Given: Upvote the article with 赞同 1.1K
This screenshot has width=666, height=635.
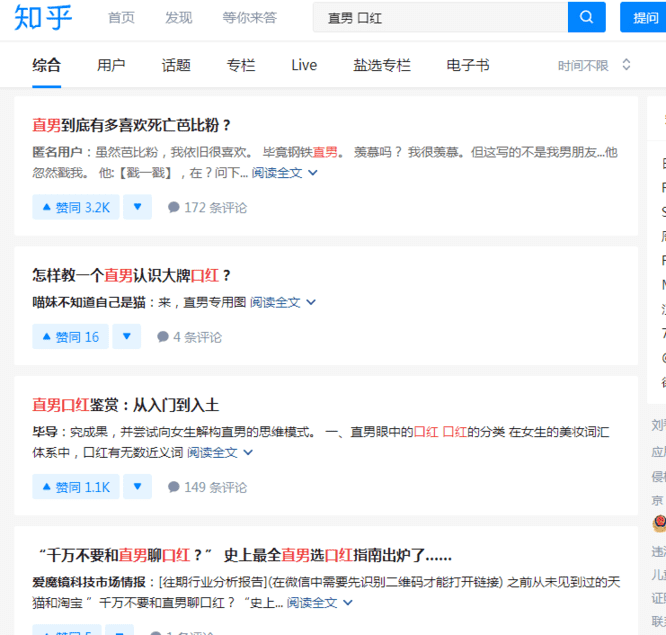Looking at the screenshot, I should pyautogui.click(x=76, y=487).
